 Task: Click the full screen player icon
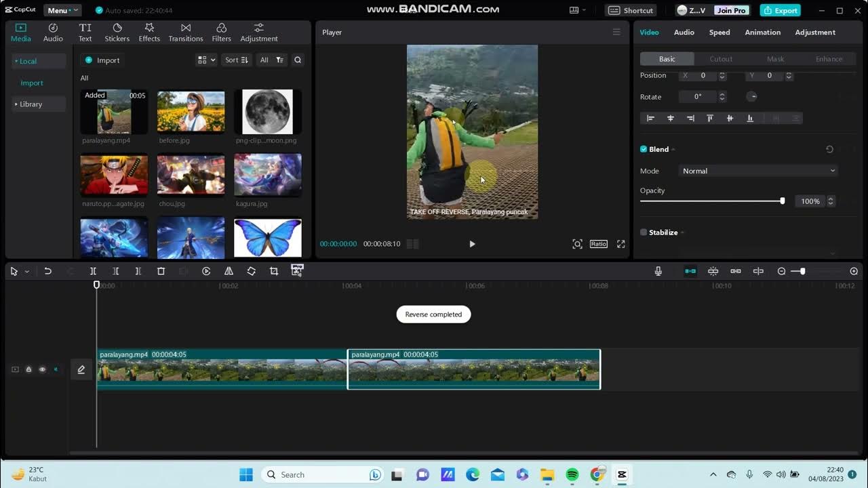coord(620,244)
